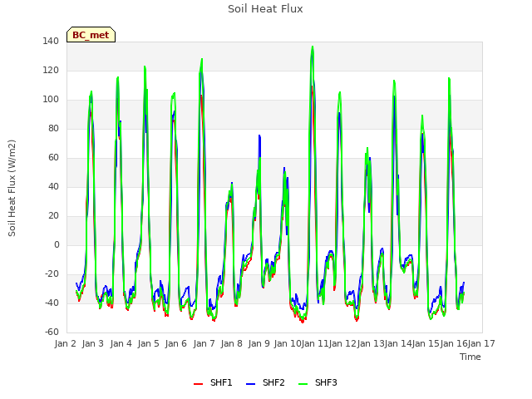Image resolution: width=532 pixels, height=399 pixels.
Task: Click the Jan 12 tick label
Action: [343, 343]
